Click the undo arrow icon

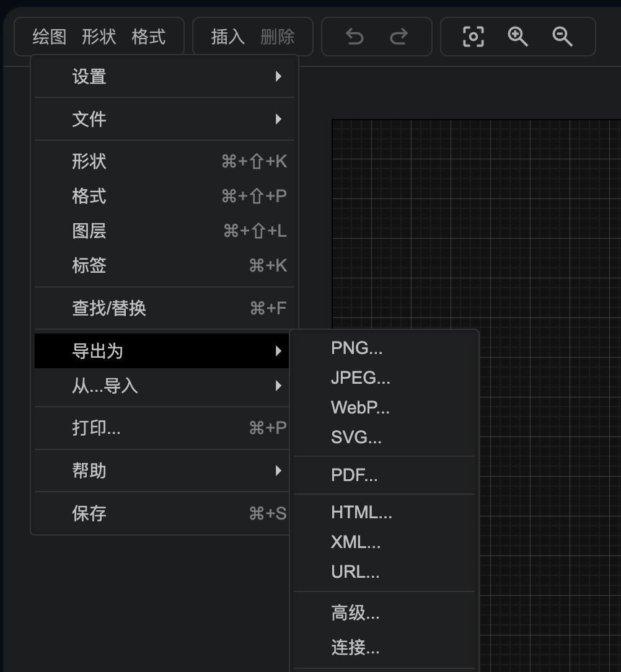(x=354, y=37)
